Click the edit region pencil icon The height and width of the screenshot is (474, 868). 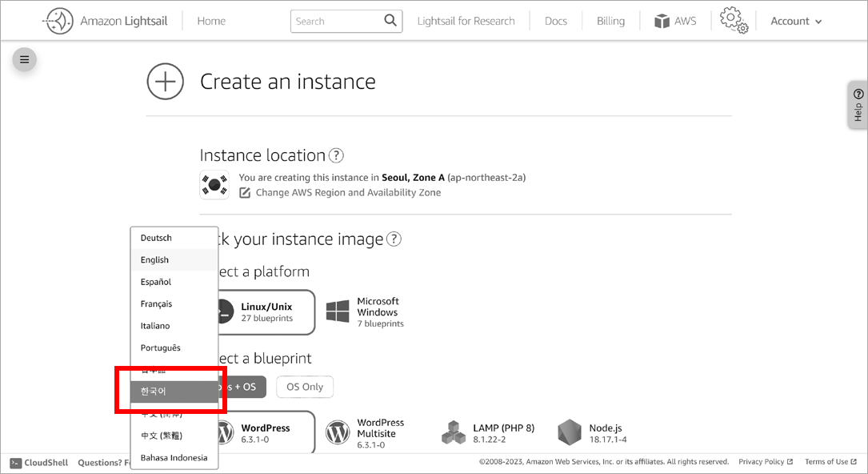[x=245, y=193]
